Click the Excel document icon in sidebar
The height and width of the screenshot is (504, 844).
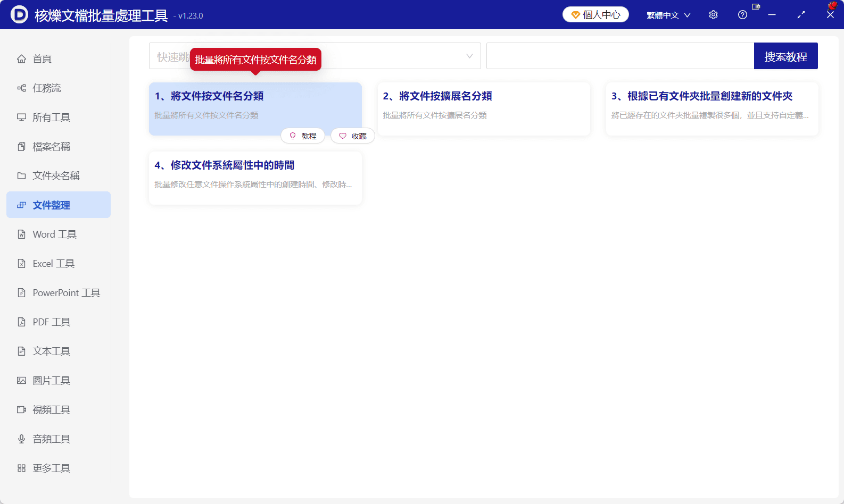click(x=21, y=263)
